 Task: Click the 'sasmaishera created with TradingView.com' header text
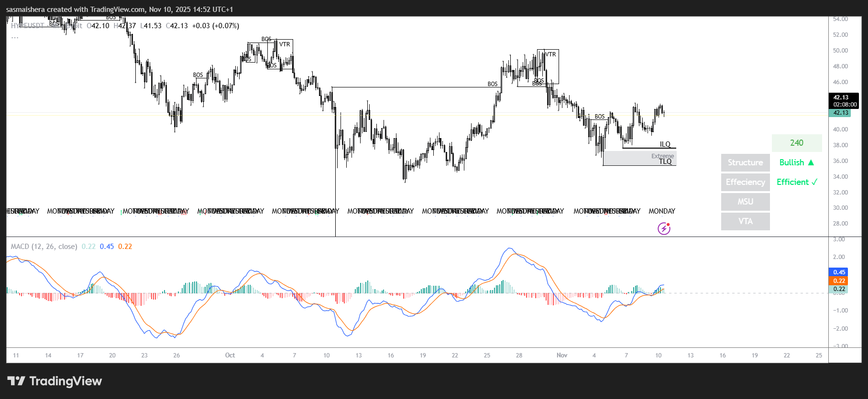coord(76,10)
